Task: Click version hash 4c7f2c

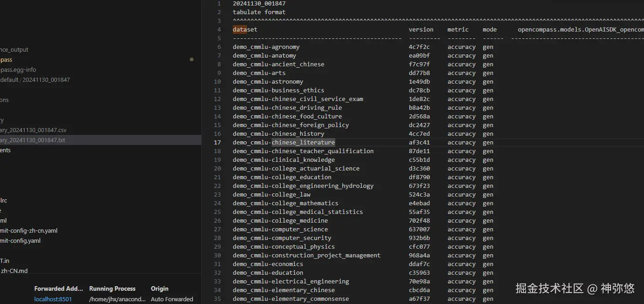Action: tap(419, 47)
